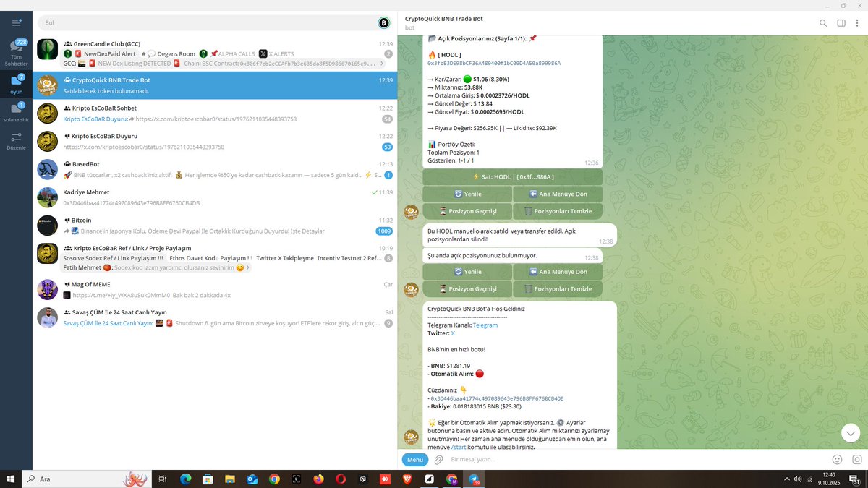Open Düzenle to edit chat folders
Viewport: 868px width, 488px height.
pyautogui.click(x=16, y=140)
